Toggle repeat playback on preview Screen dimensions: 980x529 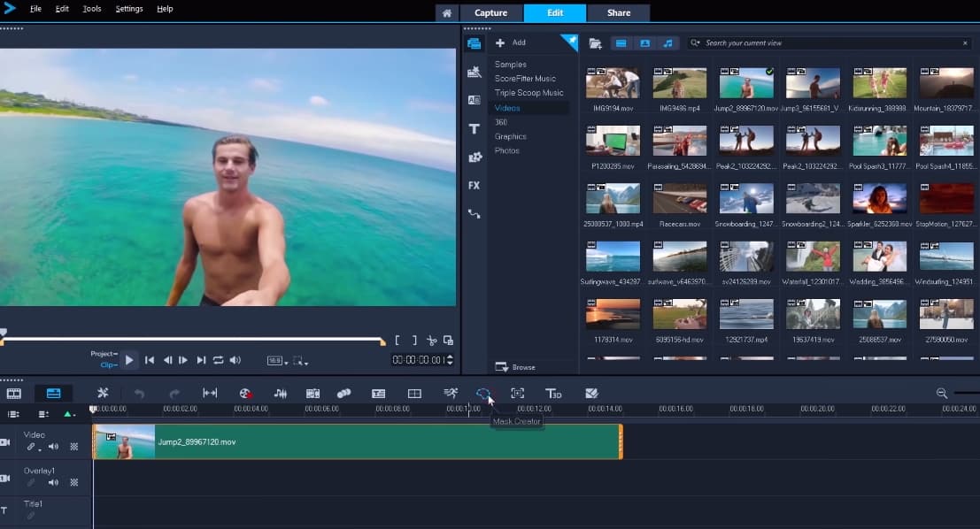(218, 360)
